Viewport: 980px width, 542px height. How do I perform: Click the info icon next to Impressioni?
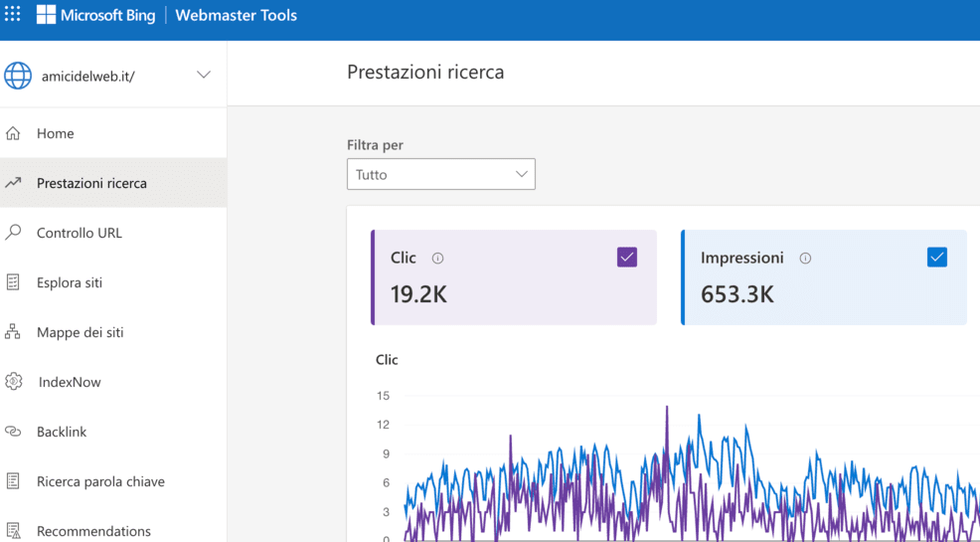[805, 259]
